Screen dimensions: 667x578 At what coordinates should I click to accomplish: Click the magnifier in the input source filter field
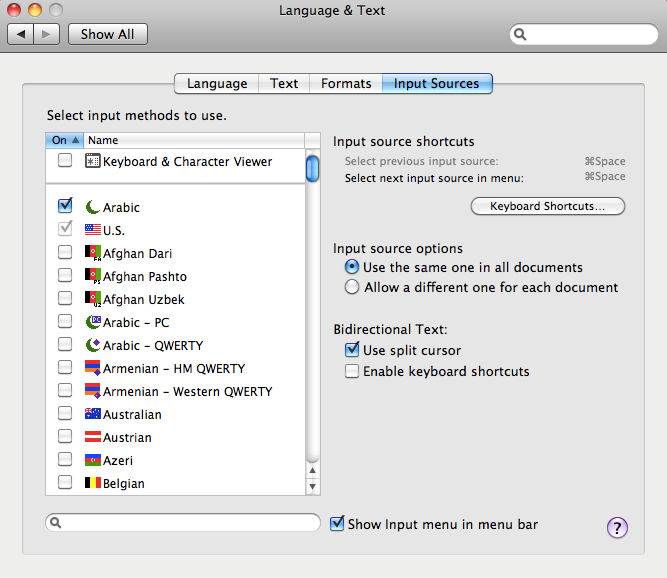[55, 522]
